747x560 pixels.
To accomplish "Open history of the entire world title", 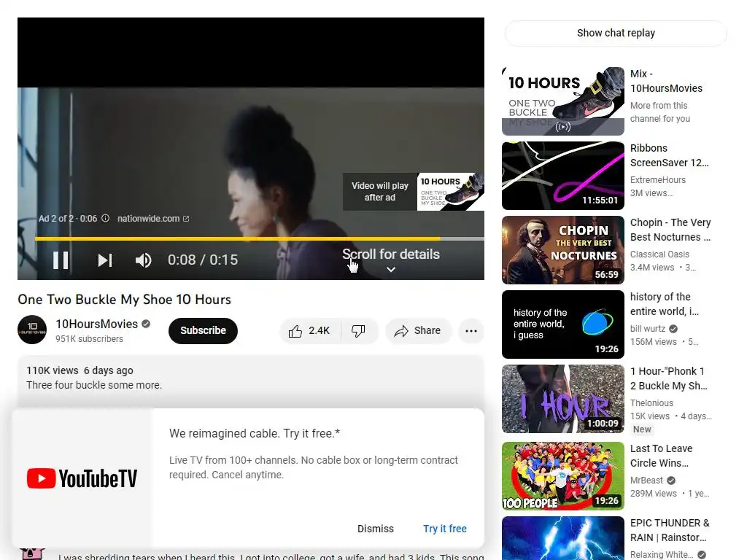I will tap(664, 304).
